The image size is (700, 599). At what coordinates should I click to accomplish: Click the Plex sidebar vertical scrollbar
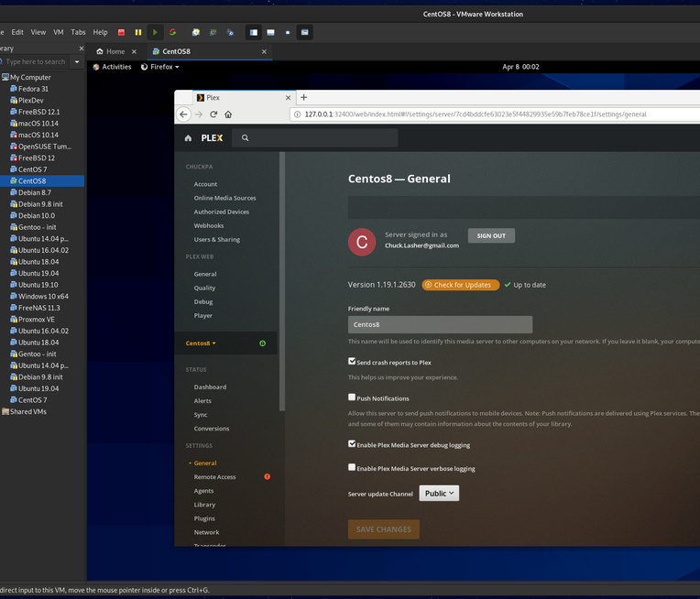282,281
